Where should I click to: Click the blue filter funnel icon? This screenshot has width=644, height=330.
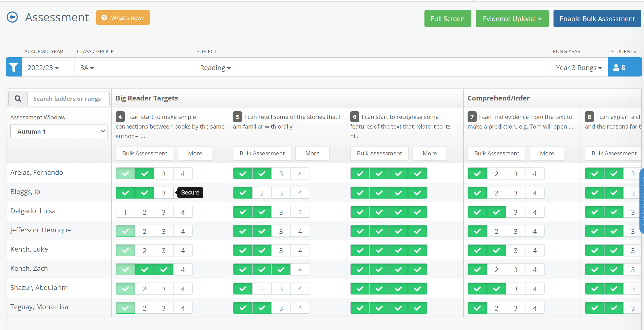tap(14, 67)
